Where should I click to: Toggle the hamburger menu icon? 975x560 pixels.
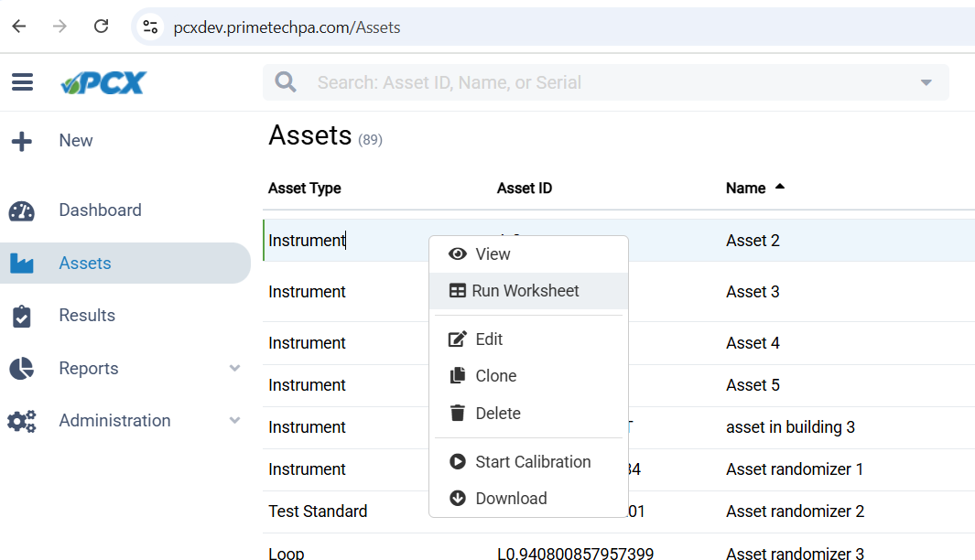pyautogui.click(x=22, y=82)
